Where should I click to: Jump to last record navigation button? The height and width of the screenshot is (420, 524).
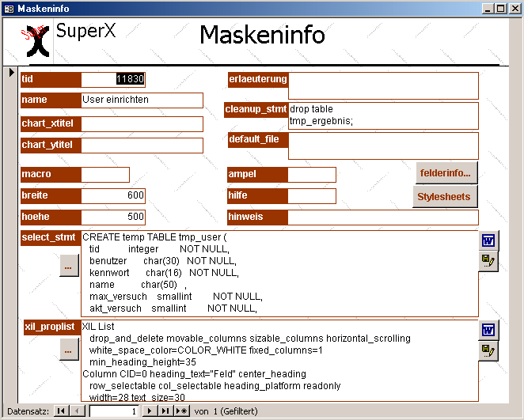click(165, 411)
